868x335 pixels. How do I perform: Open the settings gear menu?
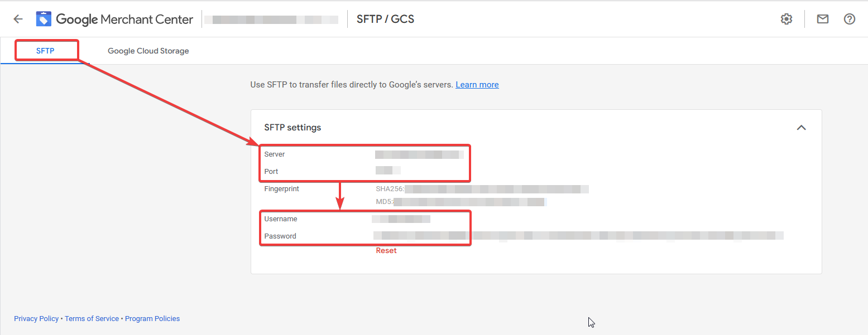coord(787,19)
